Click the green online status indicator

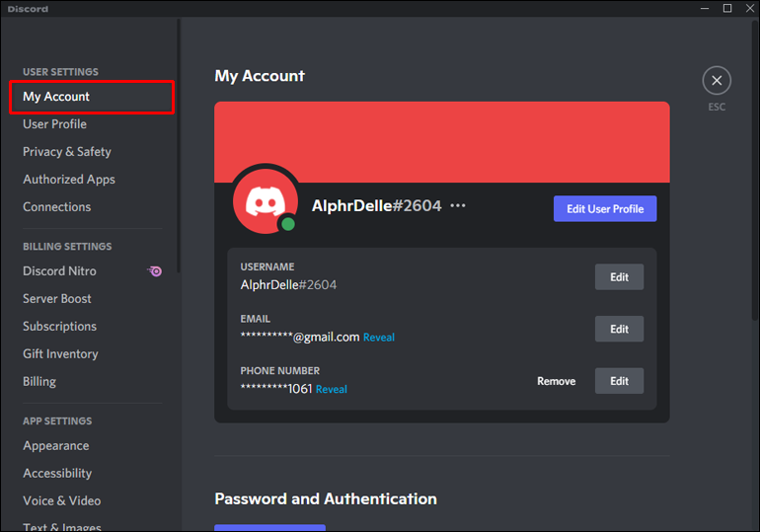288,224
